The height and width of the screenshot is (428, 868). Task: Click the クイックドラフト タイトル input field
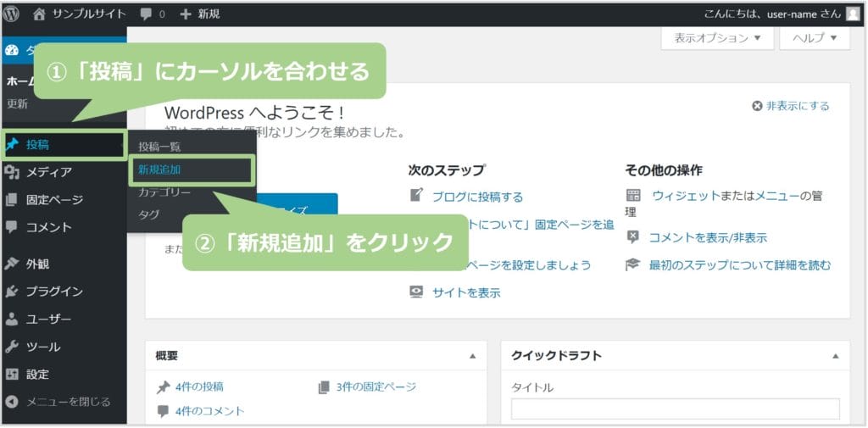click(676, 409)
